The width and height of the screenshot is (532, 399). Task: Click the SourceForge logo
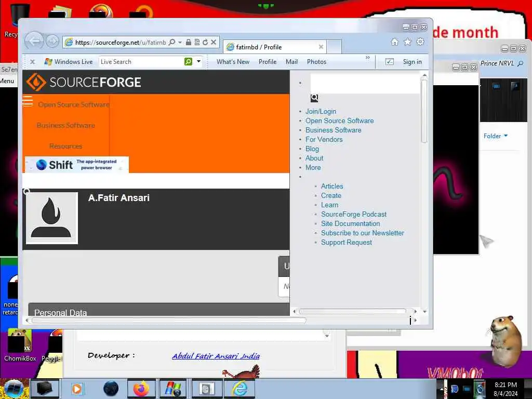pyautogui.click(x=84, y=82)
